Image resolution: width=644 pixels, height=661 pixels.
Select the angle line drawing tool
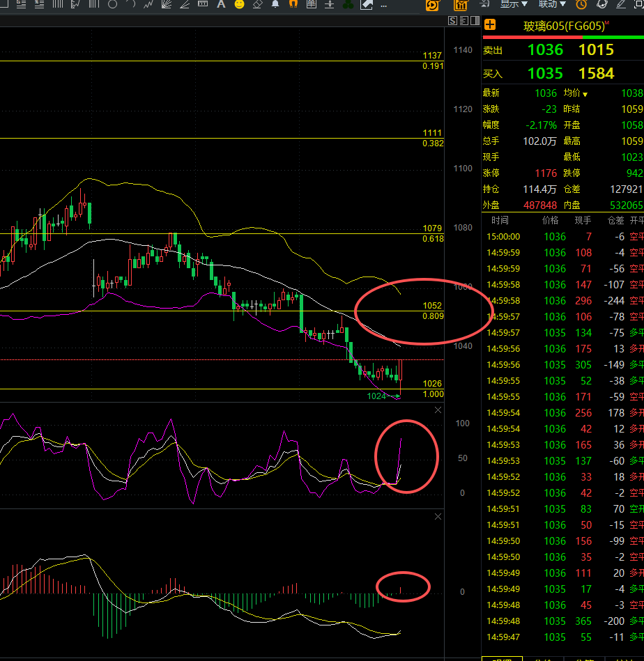pyautogui.click(x=185, y=5)
